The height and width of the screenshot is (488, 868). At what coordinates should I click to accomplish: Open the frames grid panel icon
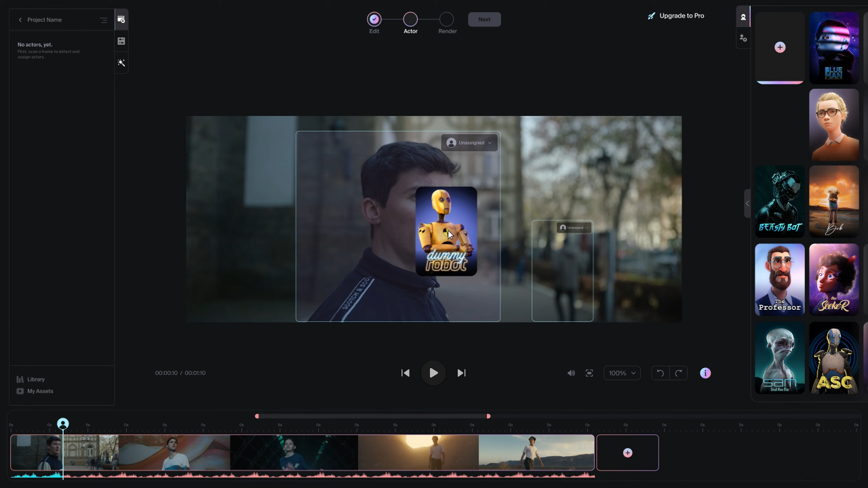tap(121, 41)
